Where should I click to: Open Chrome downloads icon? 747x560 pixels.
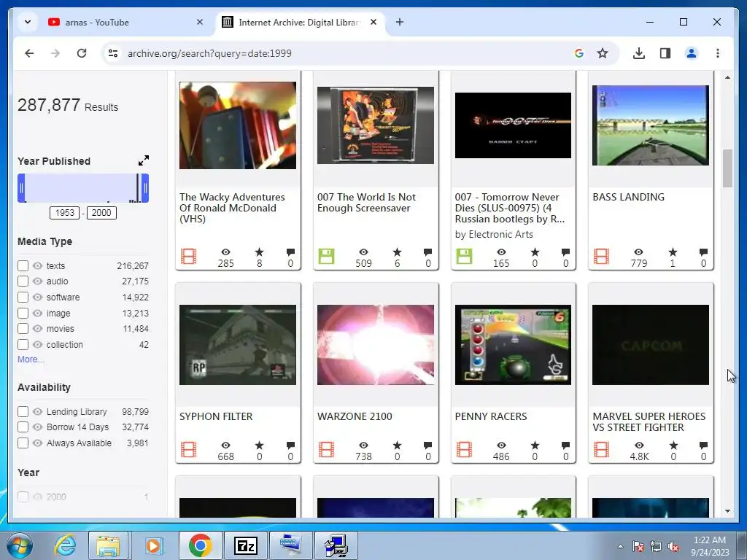click(x=639, y=53)
